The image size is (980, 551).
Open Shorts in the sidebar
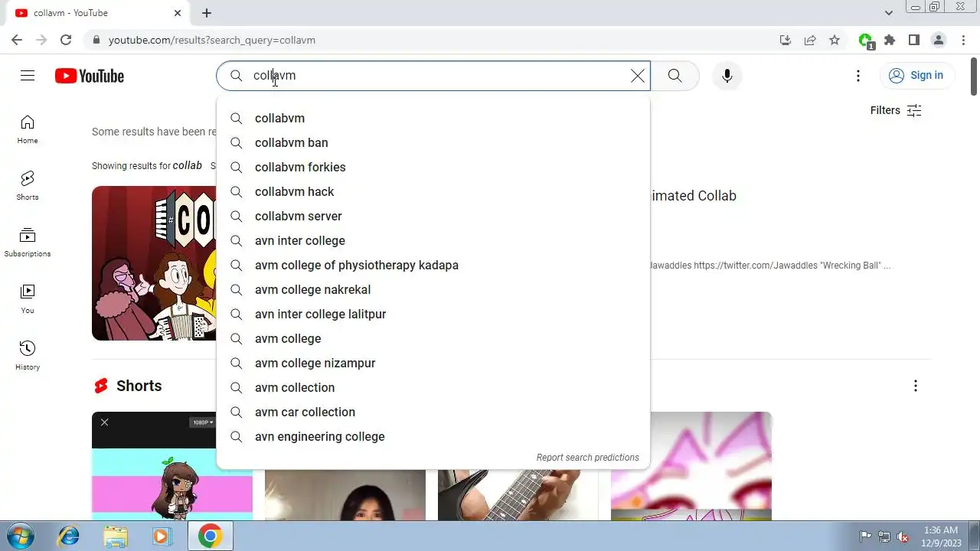click(x=28, y=186)
